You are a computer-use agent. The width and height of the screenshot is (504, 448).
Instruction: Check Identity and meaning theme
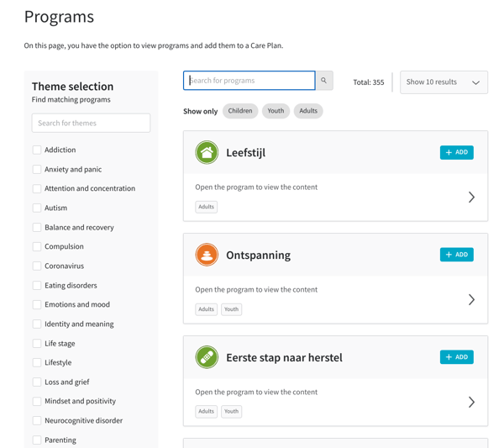(37, 324)
